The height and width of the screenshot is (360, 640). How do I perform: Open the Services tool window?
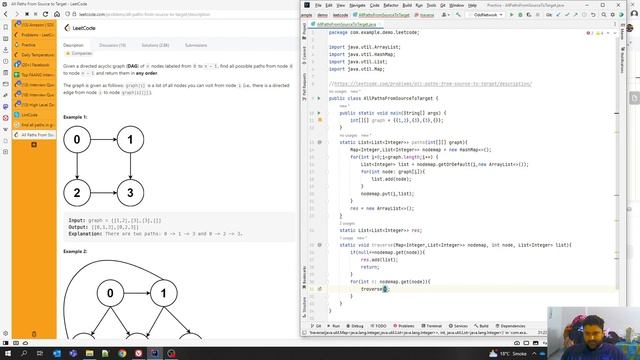[458, 326]
